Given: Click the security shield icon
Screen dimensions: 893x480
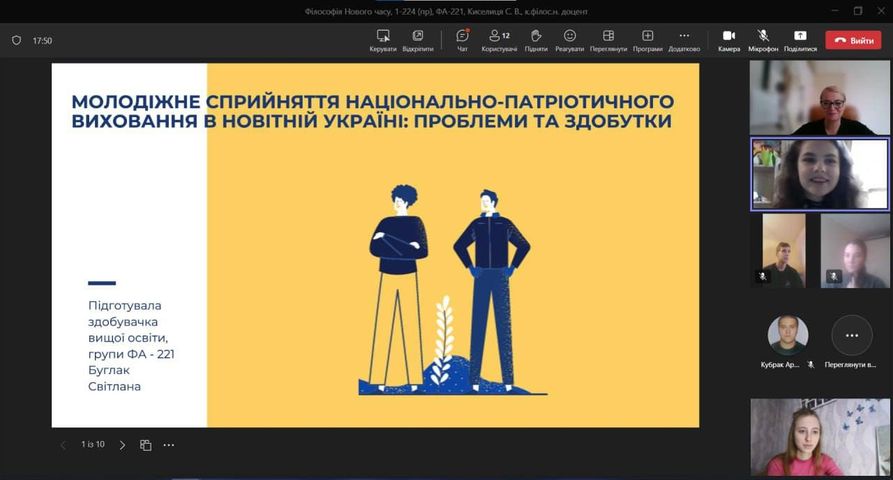Looking at the screenshot, I should click(x=16, y=41).
